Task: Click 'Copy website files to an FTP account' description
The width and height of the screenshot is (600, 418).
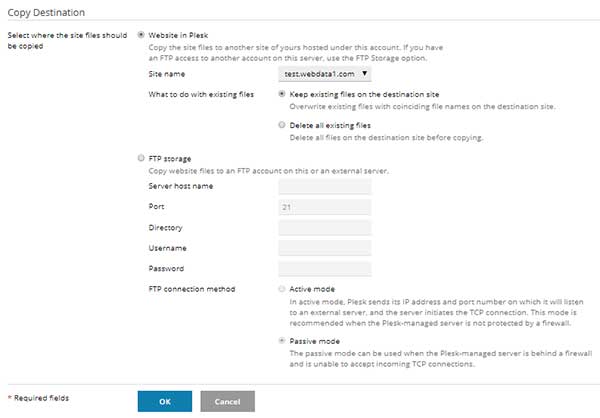Action: 269,171
